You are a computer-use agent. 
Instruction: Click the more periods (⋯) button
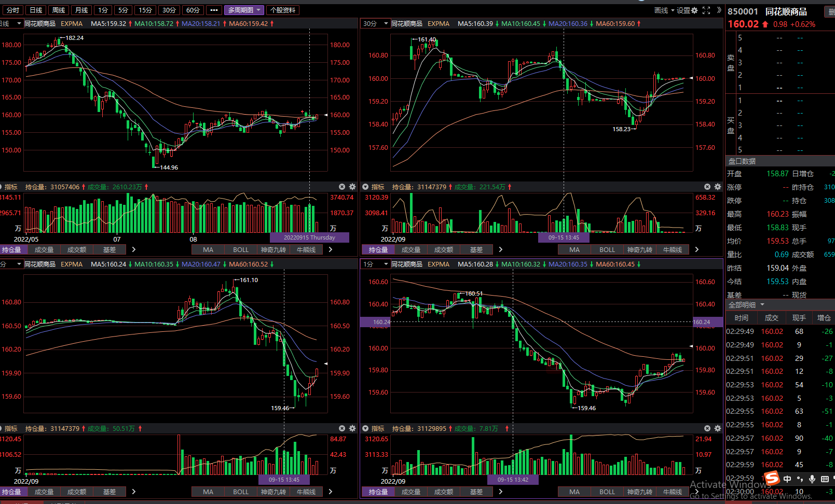point(214,10)
